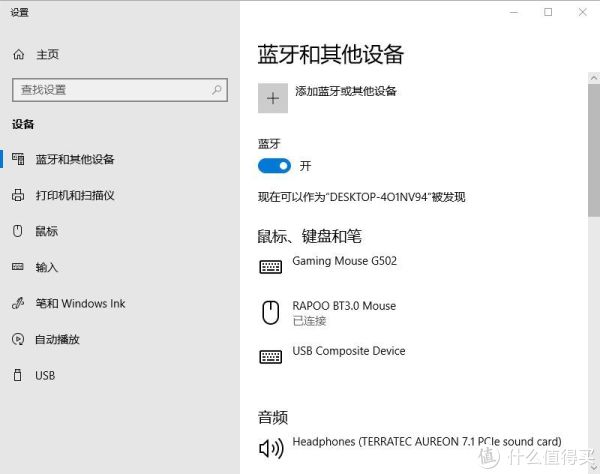
Task: Click the USB drive icon in sidebar
Action: tap(18, 375)
